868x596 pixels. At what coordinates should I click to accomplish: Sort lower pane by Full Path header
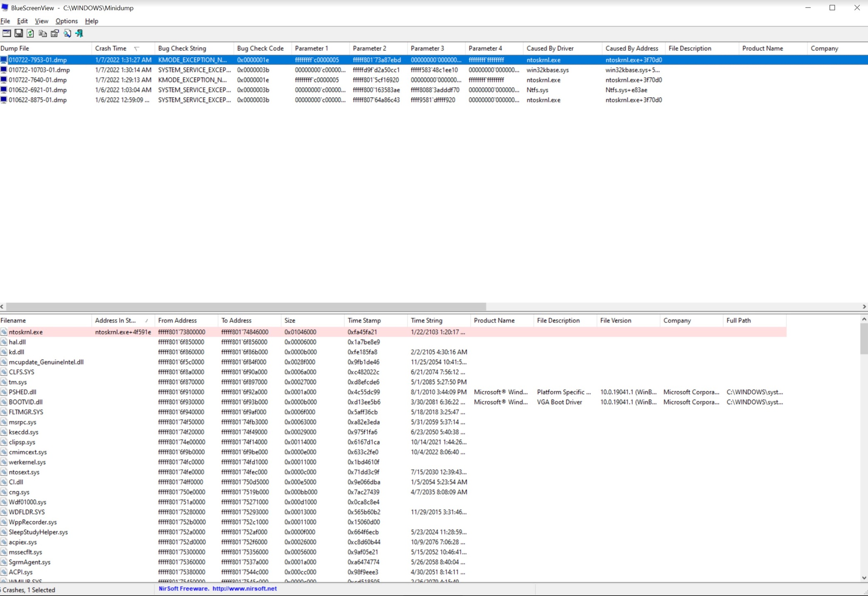755,321
